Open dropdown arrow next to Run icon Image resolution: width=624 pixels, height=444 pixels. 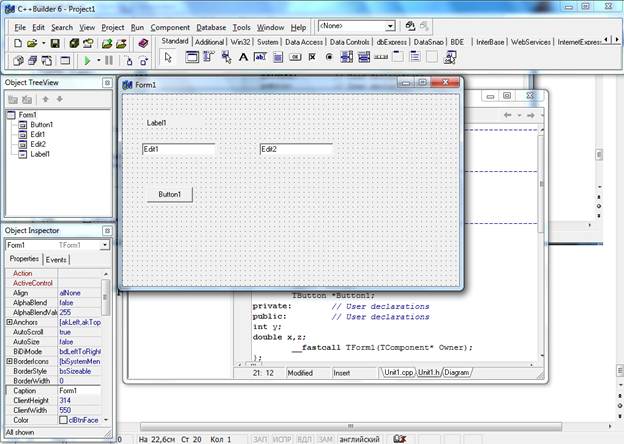98,61
